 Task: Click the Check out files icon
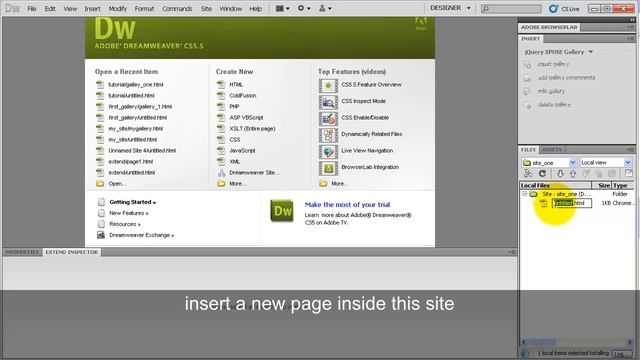click(x=586, y=174)
